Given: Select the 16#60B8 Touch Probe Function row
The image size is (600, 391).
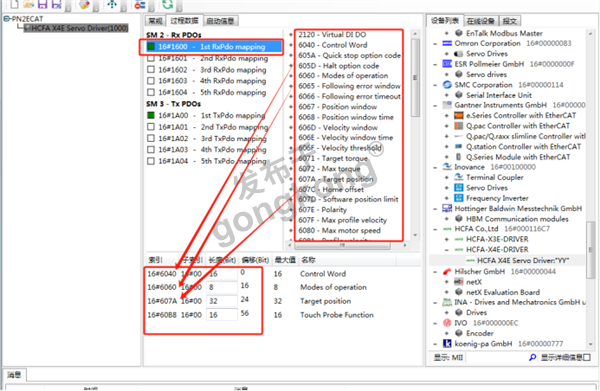Looking at the screenshot, I should click(260, 315).
